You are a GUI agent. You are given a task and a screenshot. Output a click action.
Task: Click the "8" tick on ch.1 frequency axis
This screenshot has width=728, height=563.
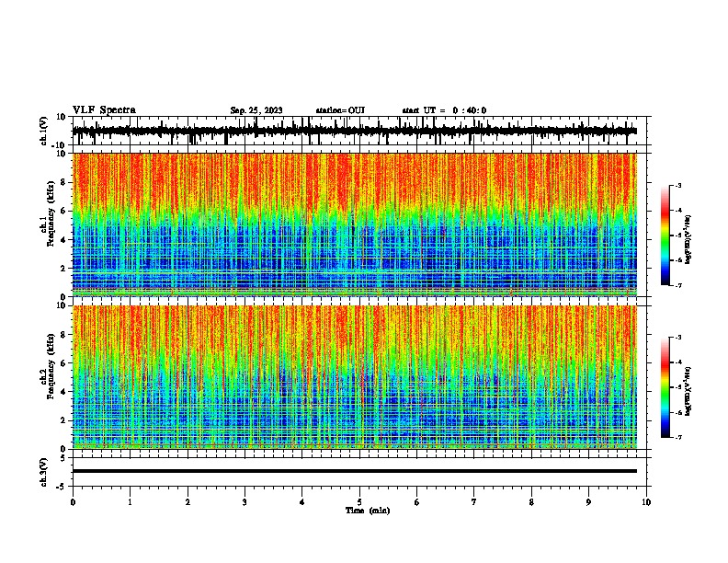(63, 182)
